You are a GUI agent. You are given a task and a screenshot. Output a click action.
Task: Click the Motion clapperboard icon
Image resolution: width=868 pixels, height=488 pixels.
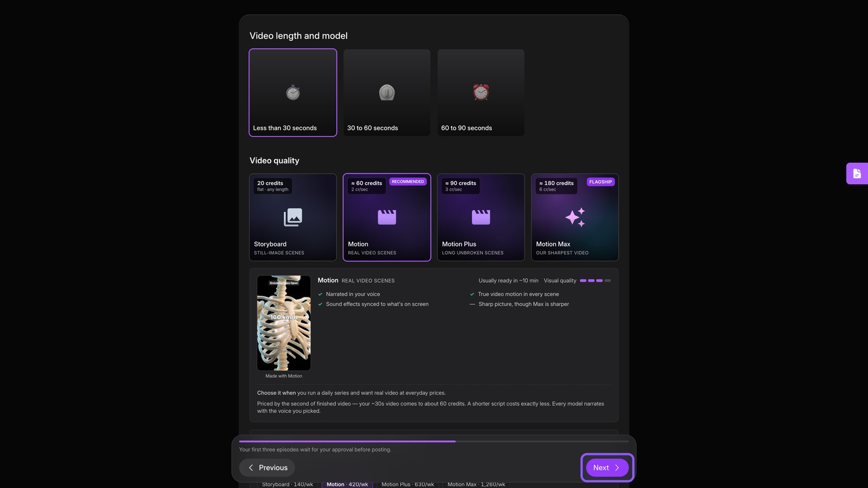[387, 217]
